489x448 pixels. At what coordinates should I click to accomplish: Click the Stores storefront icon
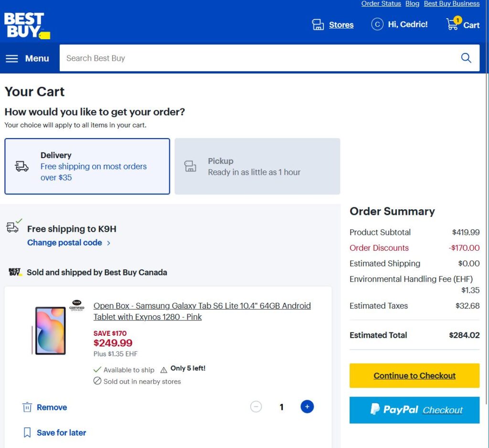pyautogui.click(x=318, y=24)
